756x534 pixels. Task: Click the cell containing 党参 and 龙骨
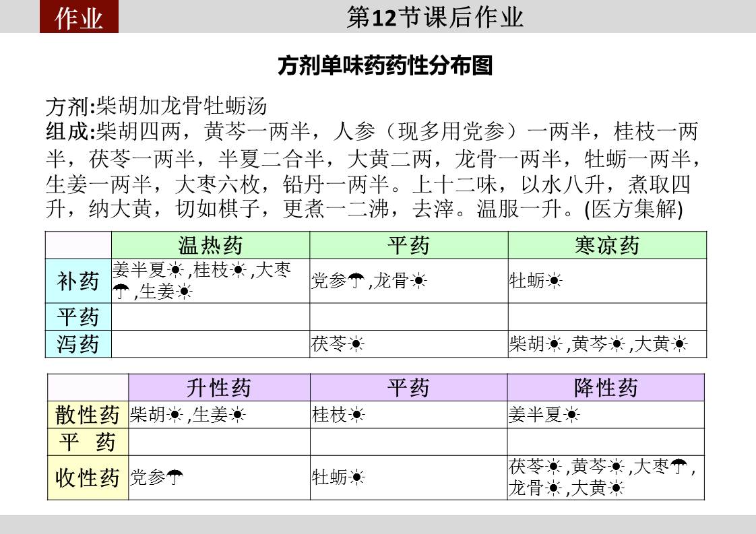[409, 281]
